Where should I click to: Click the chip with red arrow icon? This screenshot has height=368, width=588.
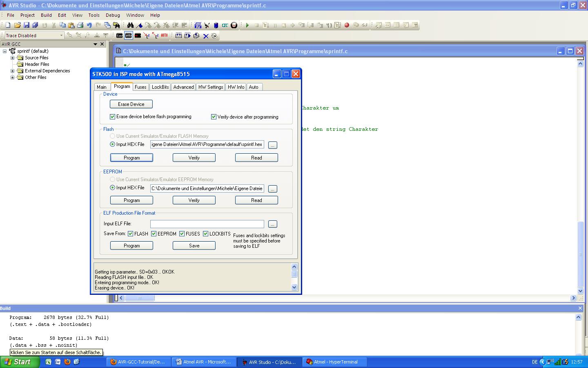pos(138,36)
